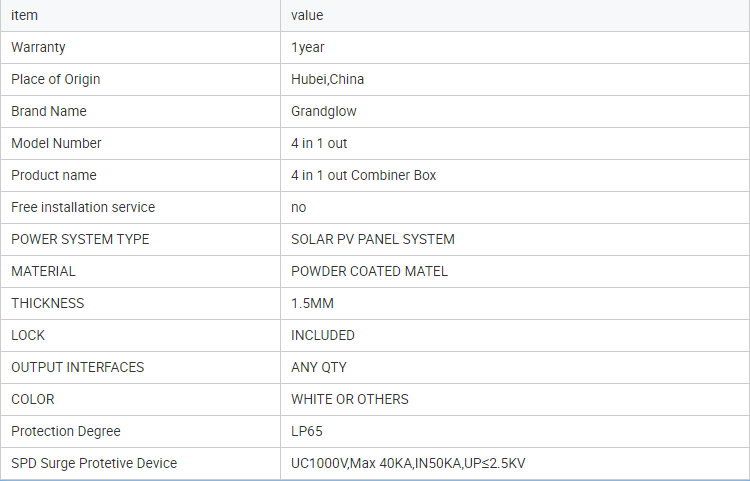Select the THICKNESS row label
The image size is (750, 481).
pyautogui.click(x=47, y=304)
